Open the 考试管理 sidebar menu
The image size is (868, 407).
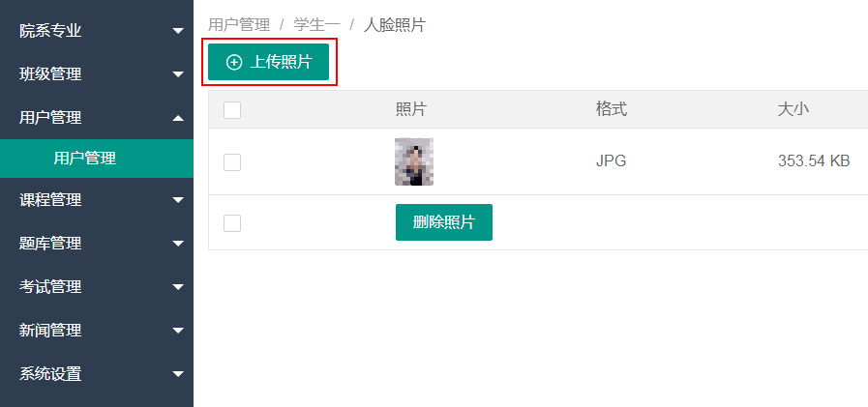(x=50, y=287)
